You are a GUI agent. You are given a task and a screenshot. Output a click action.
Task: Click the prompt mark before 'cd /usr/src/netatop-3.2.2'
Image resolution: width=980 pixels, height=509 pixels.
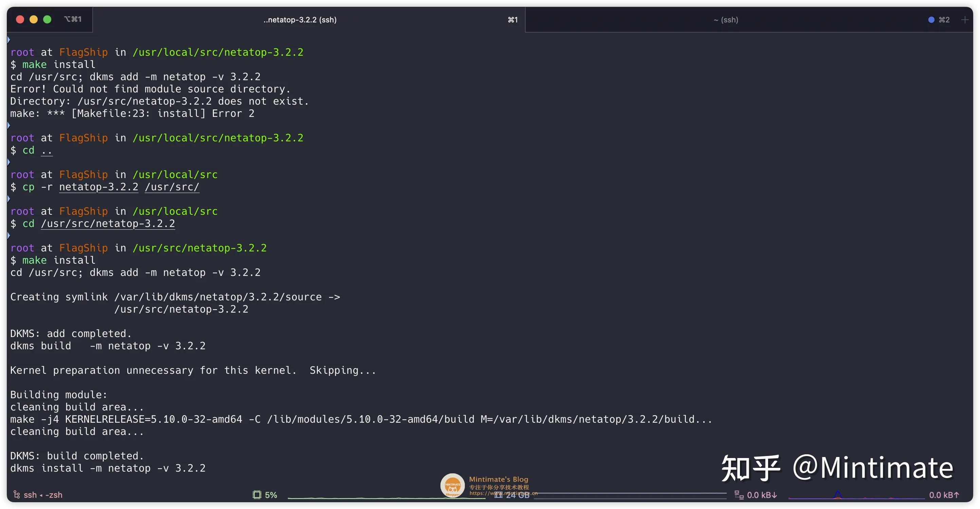click(8, 199)
